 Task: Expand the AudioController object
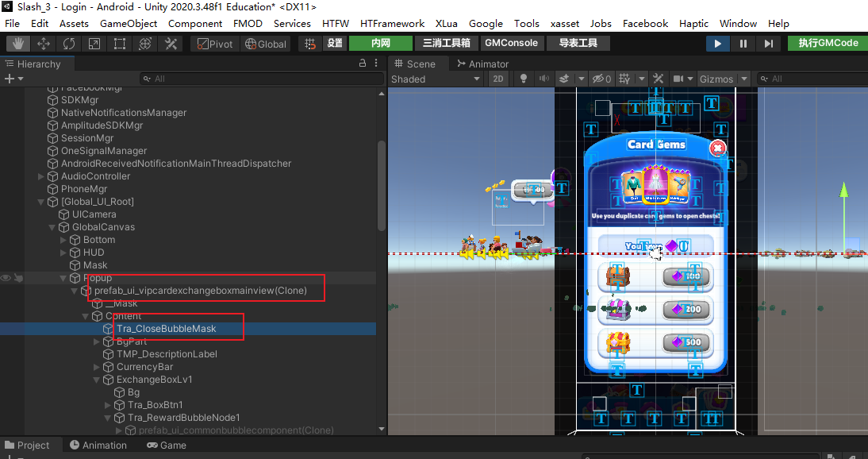[41, 176]
